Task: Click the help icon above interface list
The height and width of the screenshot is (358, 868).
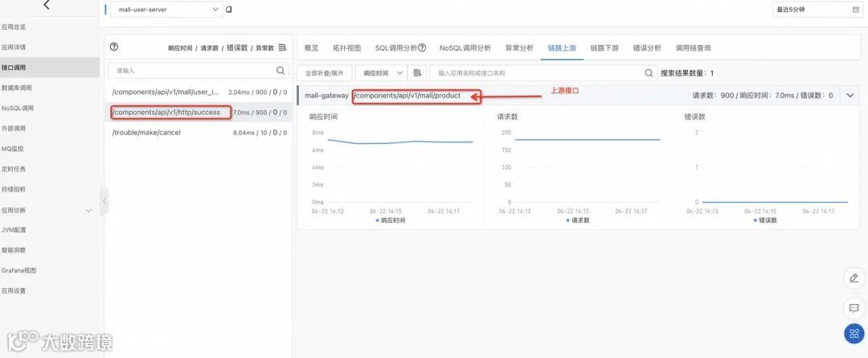Action: coord(114,47)
